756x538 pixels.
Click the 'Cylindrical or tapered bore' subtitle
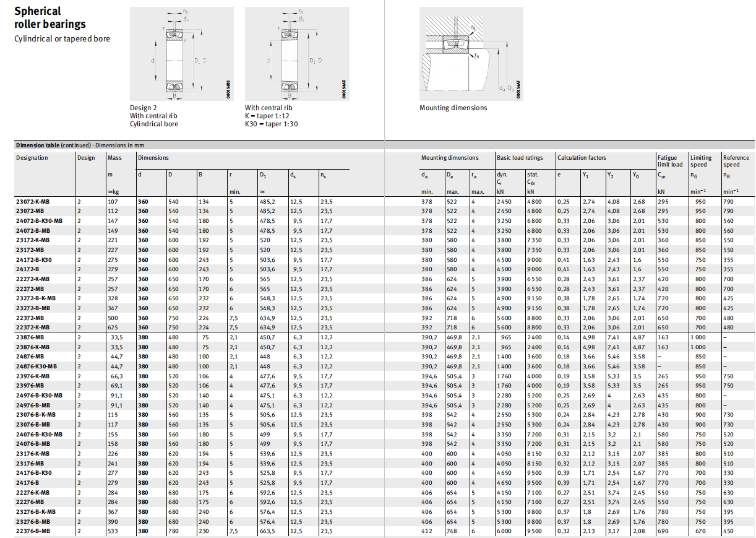pos(62,38)
